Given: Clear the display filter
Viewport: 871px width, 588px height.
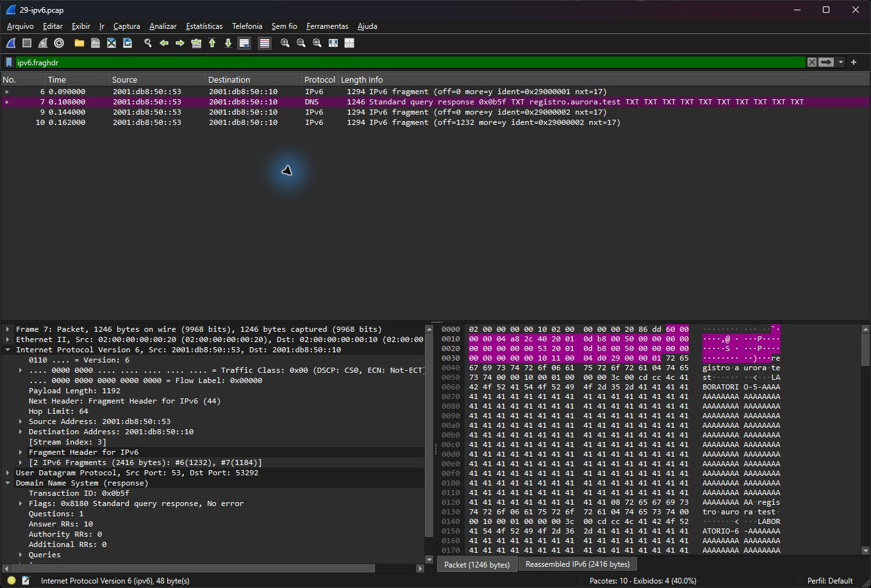Looking at the screenshot, I should pyautogui.click(x=812, y=62).
